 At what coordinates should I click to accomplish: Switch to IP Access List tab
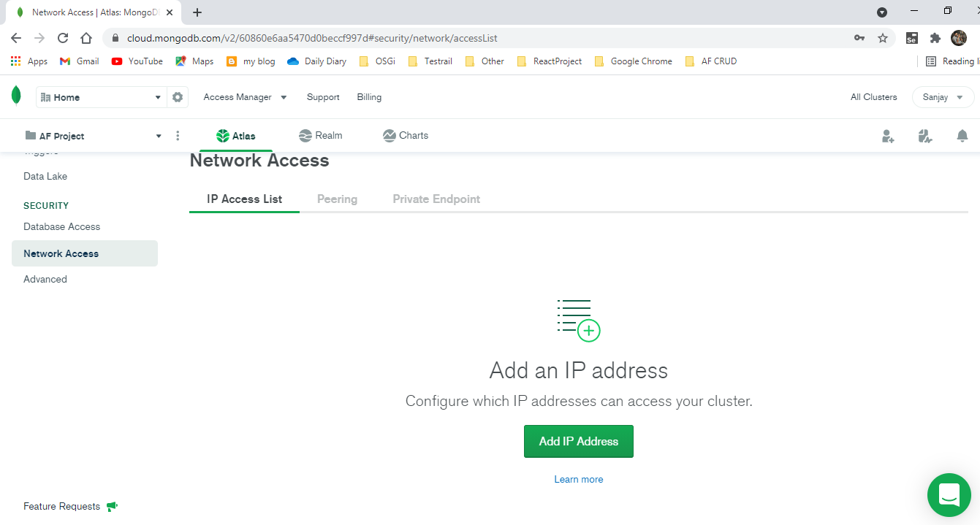click(244, 199)
